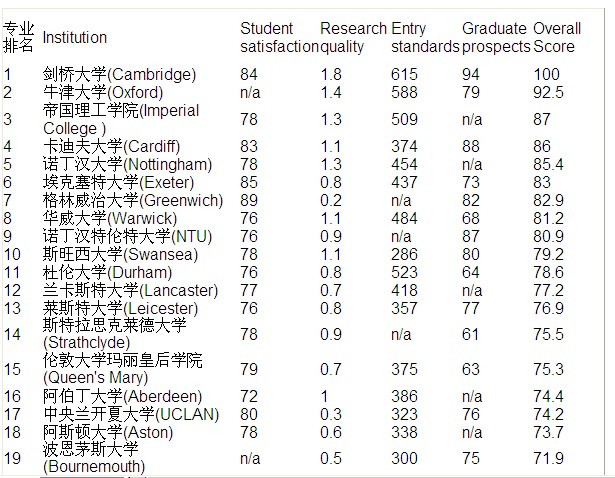This screenshot has width=615, height=478.
Task: Click the Exeter institution name
Action: 118,182
